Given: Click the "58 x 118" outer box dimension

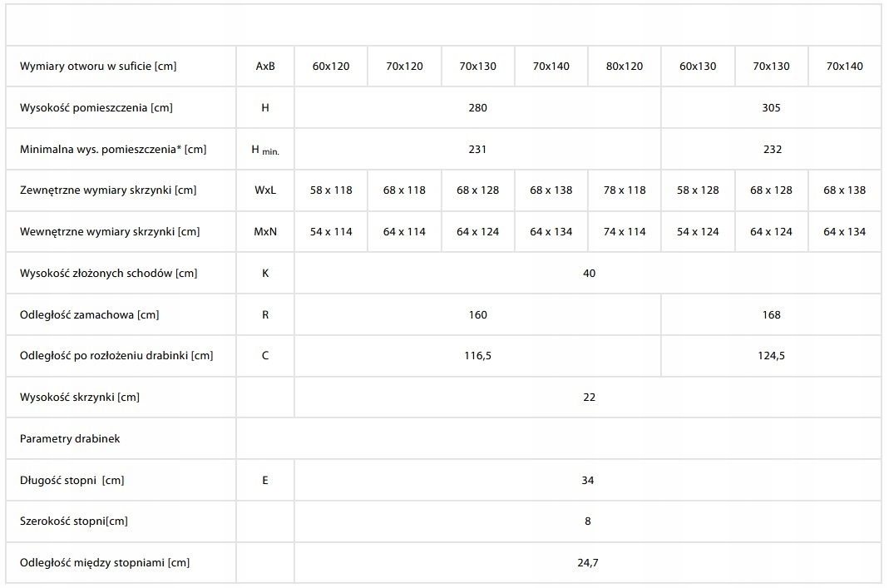Looking at the screenshot, I should (331, 190).
